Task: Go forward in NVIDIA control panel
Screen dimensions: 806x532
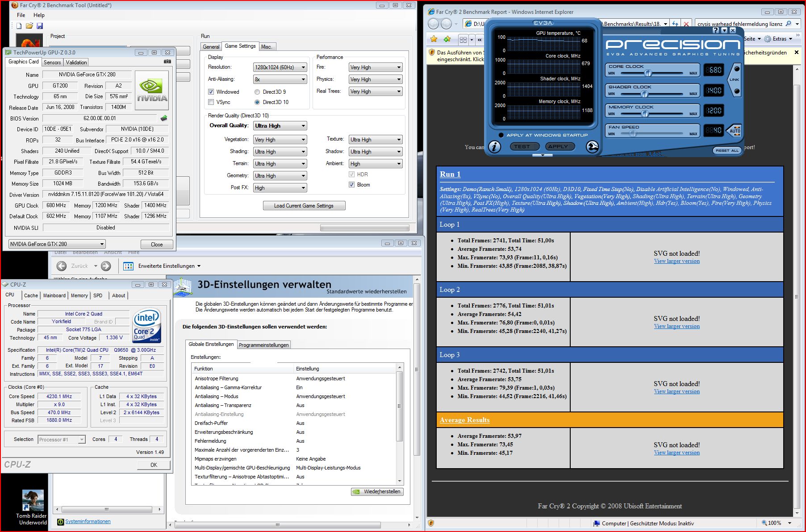Action: click(106, 266)
